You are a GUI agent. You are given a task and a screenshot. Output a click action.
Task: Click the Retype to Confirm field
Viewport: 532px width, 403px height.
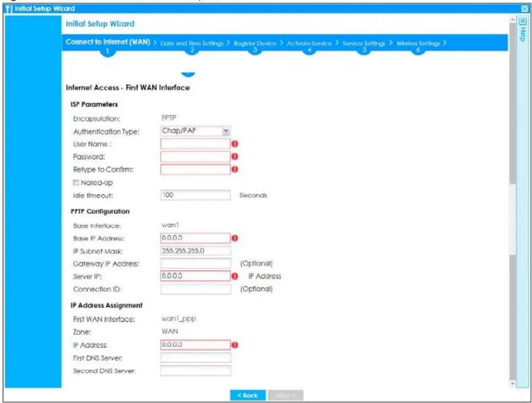(196, 169)
